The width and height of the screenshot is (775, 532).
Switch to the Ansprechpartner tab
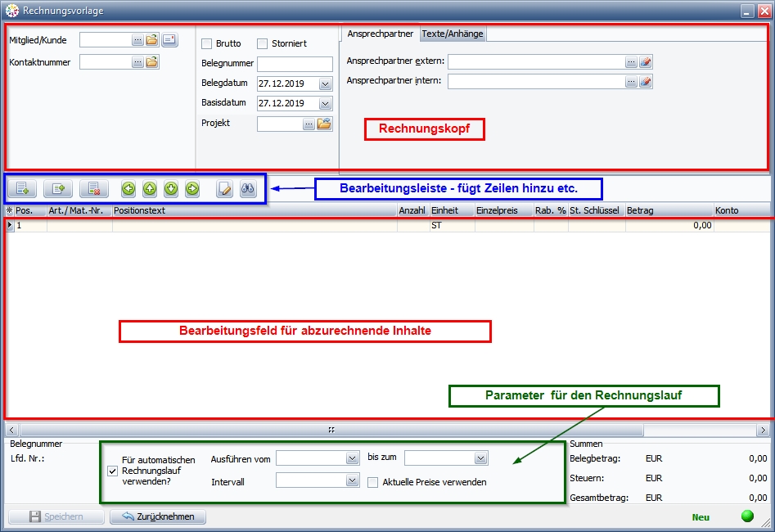click(380, 34)
